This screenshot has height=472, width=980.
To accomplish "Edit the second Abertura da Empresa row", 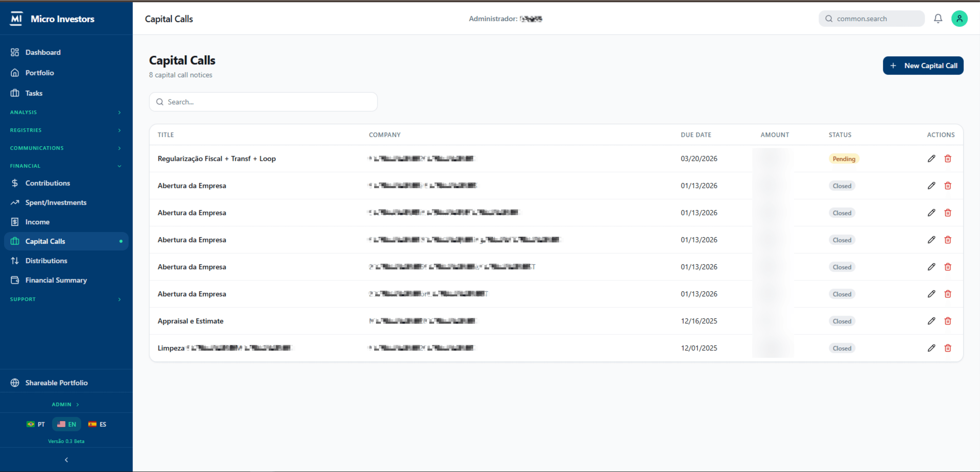I will [x=931, y=213].
